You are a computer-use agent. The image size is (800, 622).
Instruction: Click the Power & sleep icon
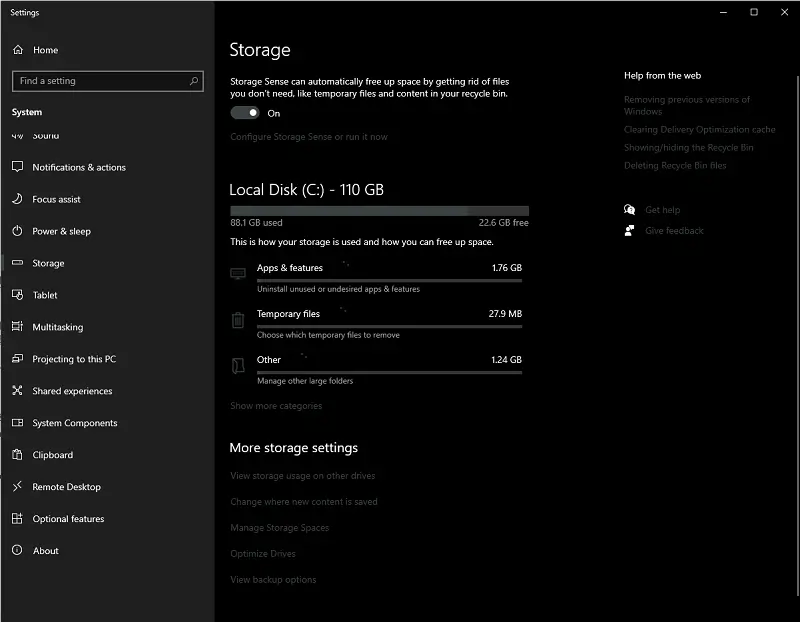19,231
